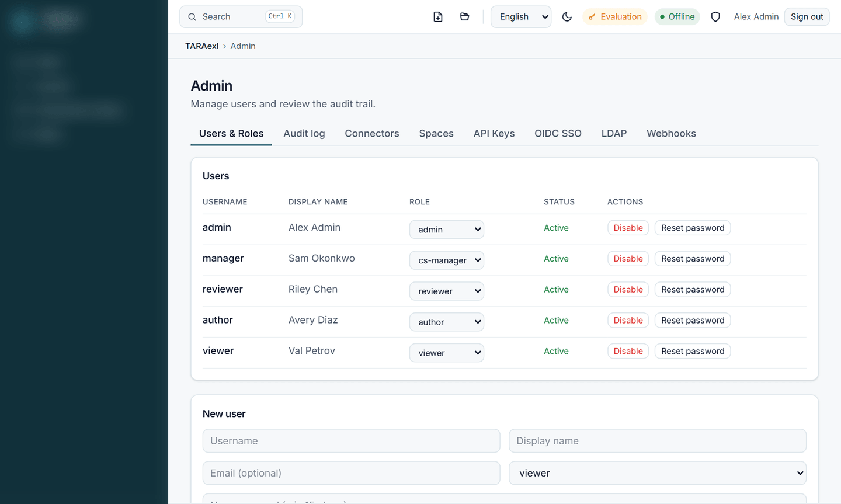Open the role dropdown for Avery Diaz
841x504 pixels.
coord(447,322)
